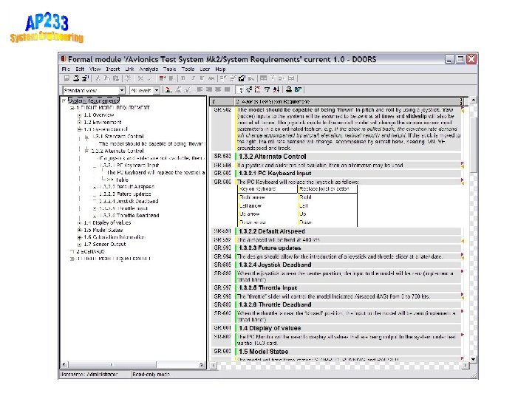Open the Standard view dropdown

tap(122, 90)
